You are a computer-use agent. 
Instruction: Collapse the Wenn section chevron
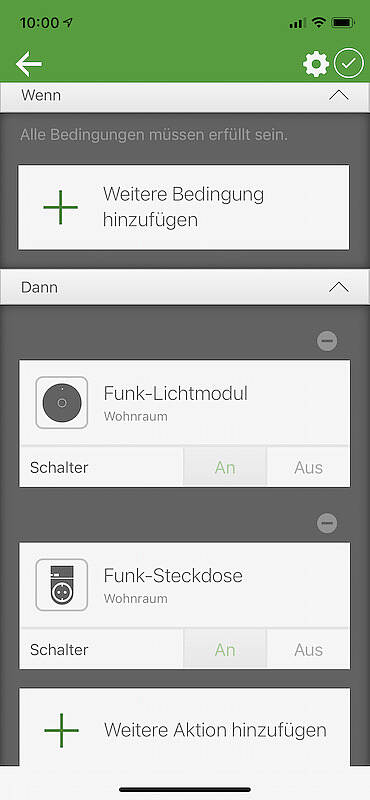click(x=339, y=95)
